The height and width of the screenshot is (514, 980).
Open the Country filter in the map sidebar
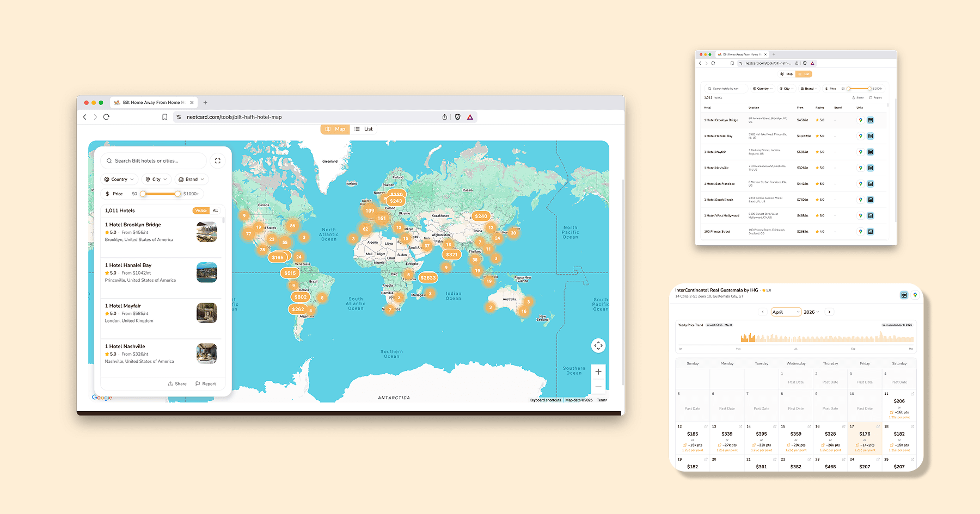click(119, 179)
